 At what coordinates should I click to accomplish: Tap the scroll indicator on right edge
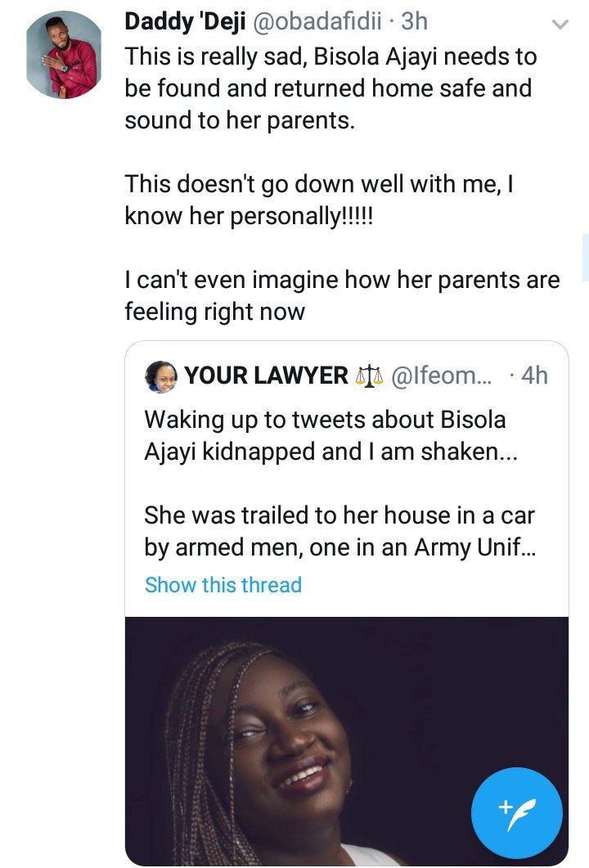pos(586,258)
